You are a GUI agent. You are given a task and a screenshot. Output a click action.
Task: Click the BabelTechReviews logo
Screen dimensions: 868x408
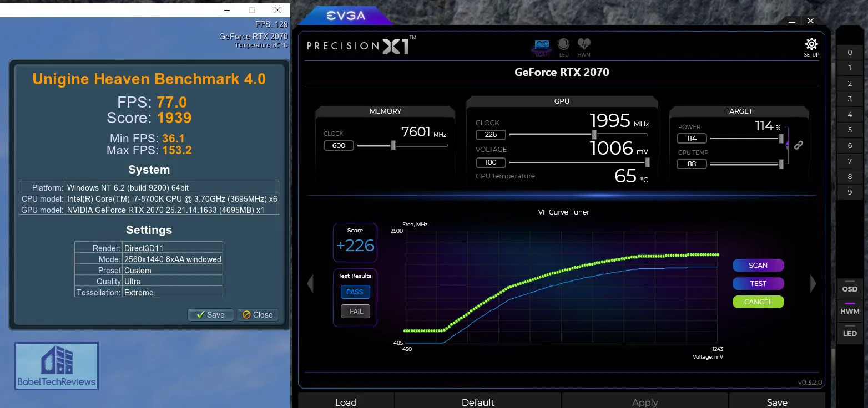(x=57, y=366)
